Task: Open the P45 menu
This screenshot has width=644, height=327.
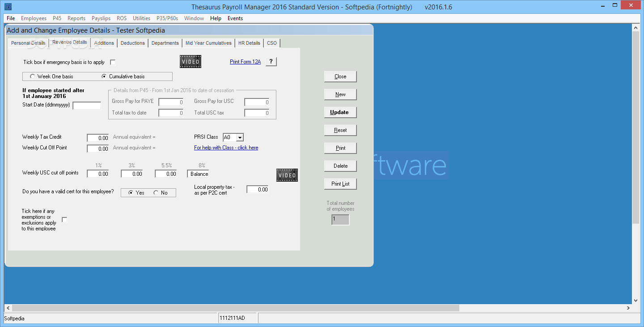Action: coord(57,18)
